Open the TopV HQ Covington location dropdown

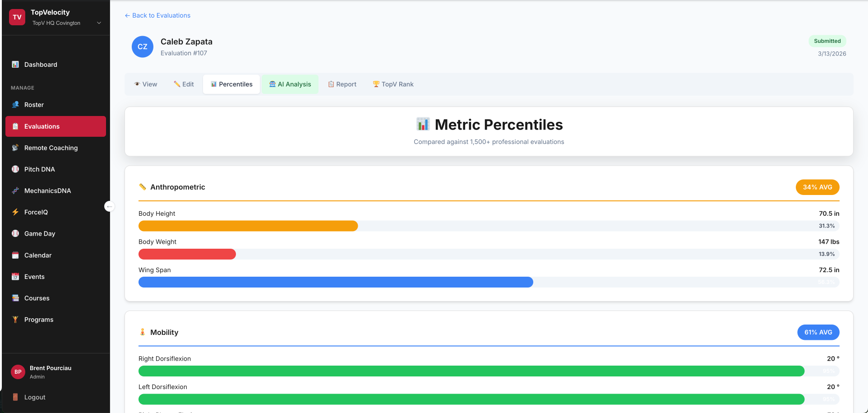click(x=99, y=23)
